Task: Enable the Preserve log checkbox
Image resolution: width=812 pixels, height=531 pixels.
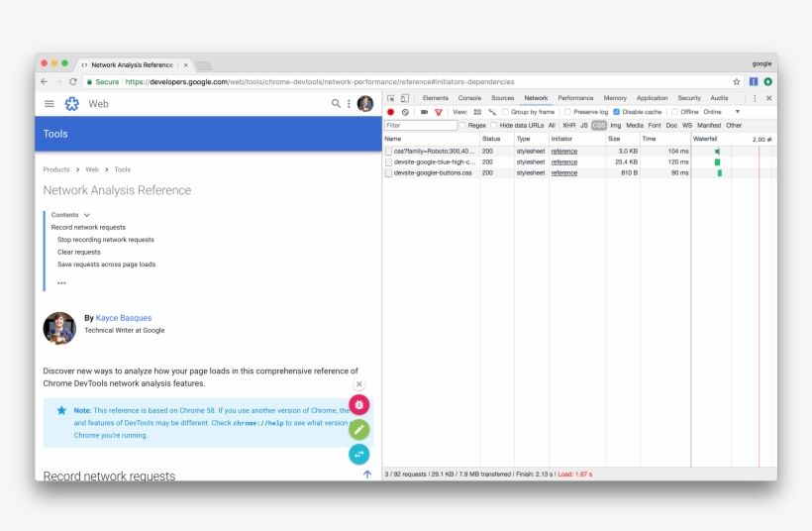Action: click(x=568, y=112)
